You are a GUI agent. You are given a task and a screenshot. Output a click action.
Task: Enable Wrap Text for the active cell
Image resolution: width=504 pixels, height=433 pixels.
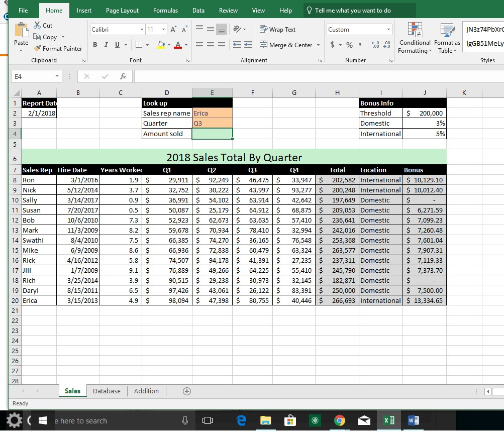coord(277,29)
